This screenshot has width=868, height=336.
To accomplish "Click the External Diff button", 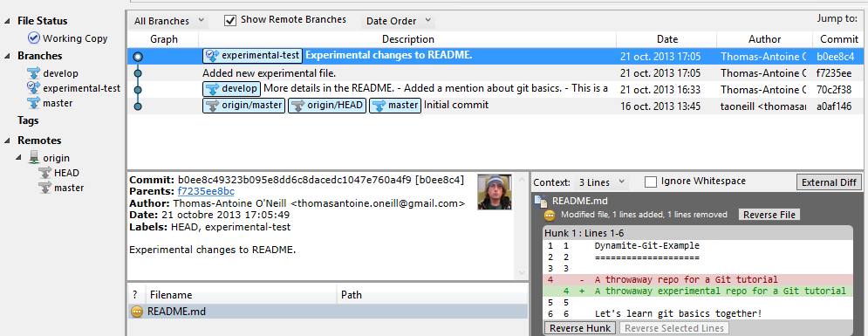I will click(829, 182).
